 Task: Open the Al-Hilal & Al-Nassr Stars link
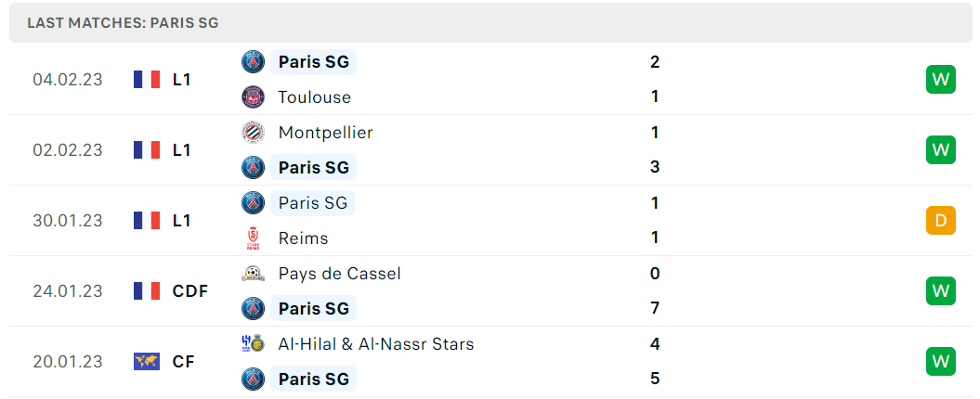(376, 344)
